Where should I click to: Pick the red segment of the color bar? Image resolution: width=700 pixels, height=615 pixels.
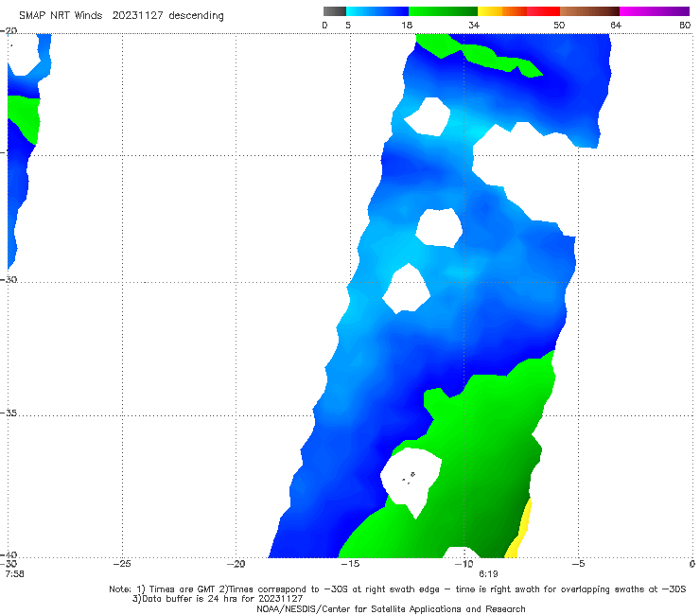pyautogui.click(x=543, y=11)
